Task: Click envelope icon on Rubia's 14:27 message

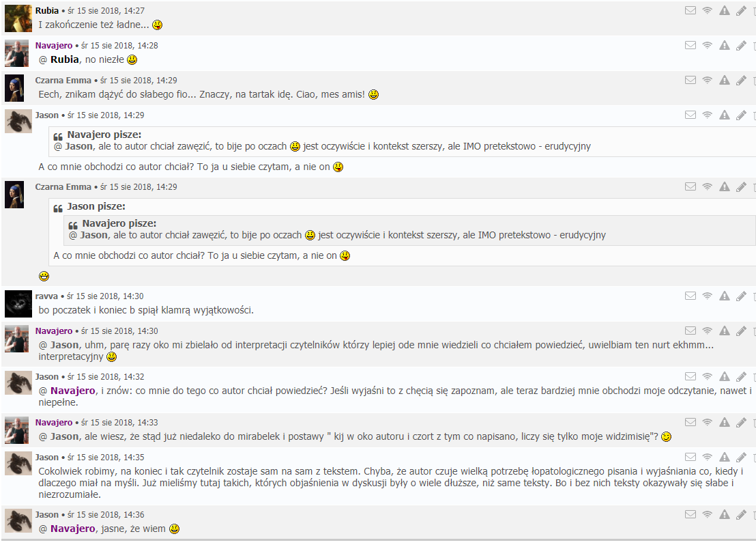Action: (x=690, y=11)
